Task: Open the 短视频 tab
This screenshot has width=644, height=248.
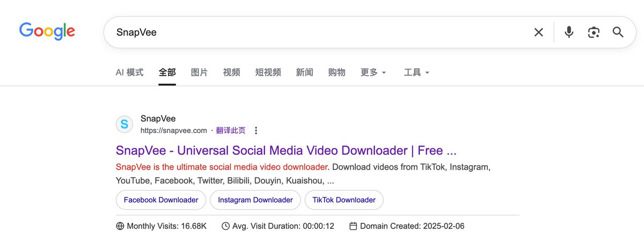Action: pos(268,72)
